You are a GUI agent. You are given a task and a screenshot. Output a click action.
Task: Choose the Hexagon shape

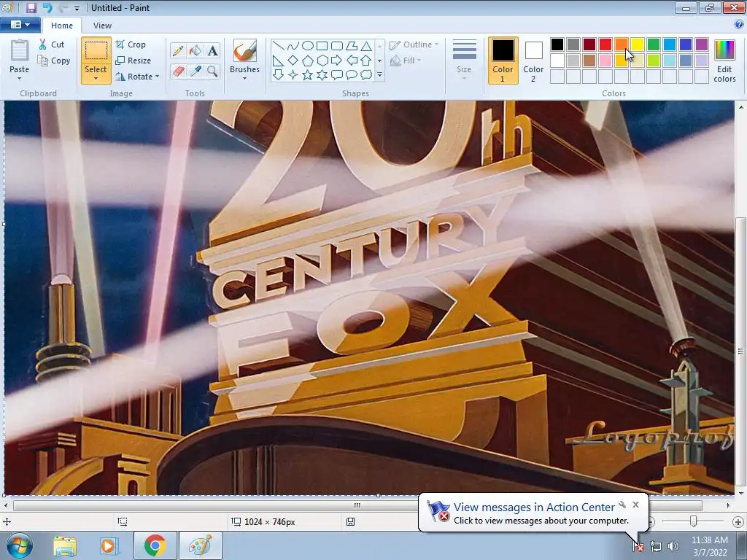pyautogui.click(x=322, y=61)
